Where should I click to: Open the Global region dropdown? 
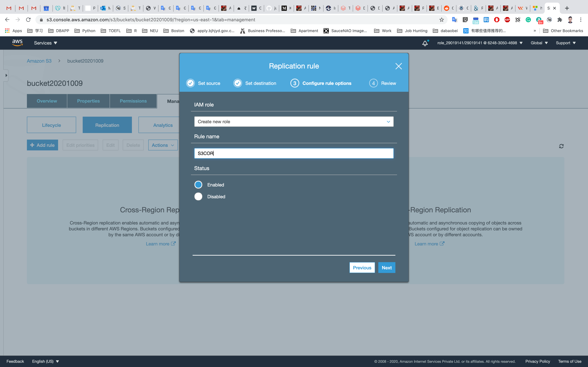[539, 43]
